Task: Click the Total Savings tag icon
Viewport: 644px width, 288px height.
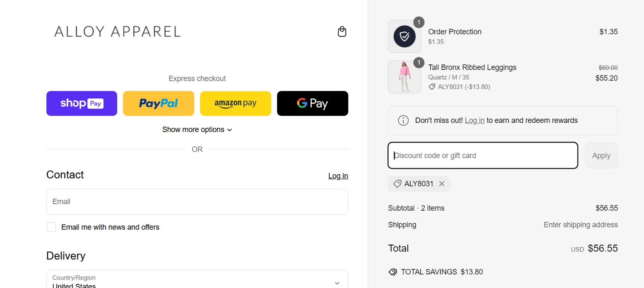Action: tap(392, 272)
